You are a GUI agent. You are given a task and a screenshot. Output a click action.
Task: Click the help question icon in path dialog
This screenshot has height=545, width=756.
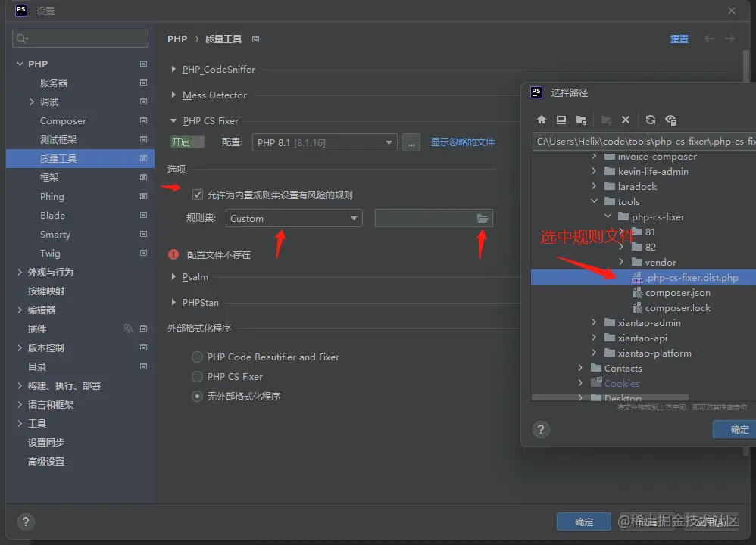coord(540,429)
